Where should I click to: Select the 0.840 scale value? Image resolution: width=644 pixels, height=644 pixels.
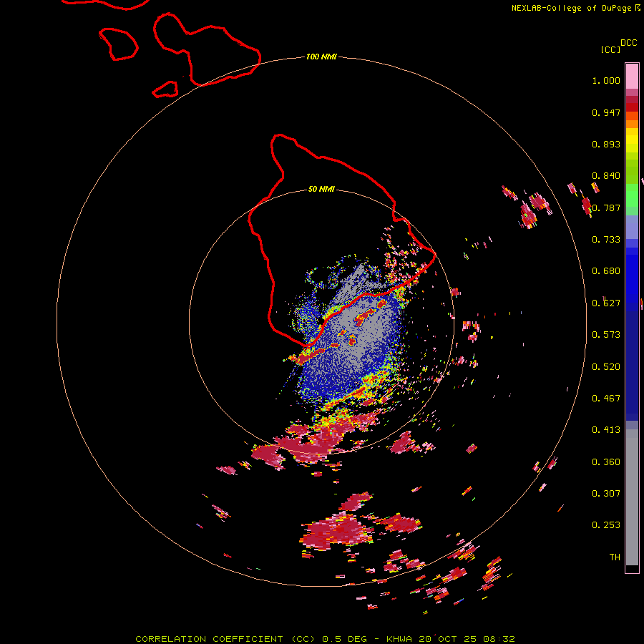[x=606, y=176]
